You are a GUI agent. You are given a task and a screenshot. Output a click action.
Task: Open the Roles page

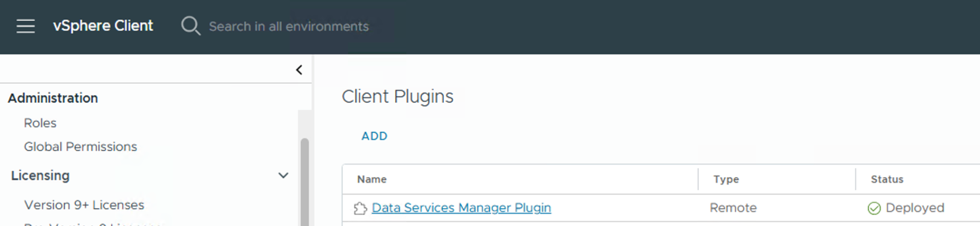click(40, 123)
